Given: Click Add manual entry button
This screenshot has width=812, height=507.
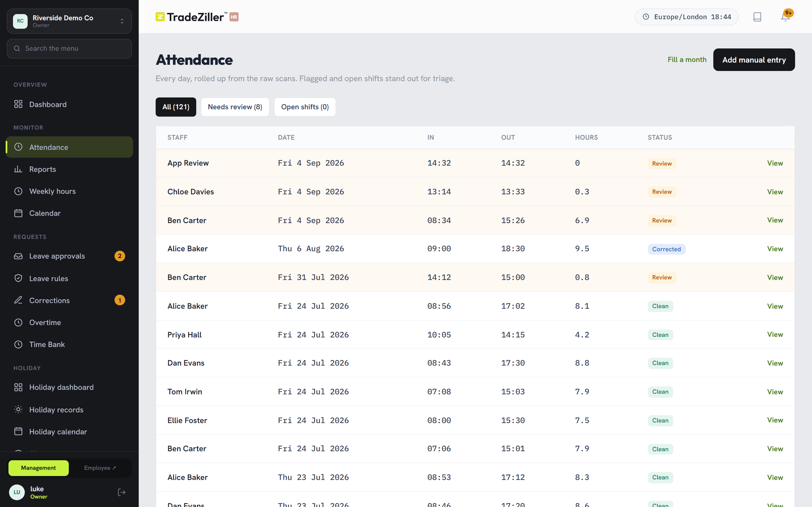Looking at the screenshot, I should click(754, 60).
